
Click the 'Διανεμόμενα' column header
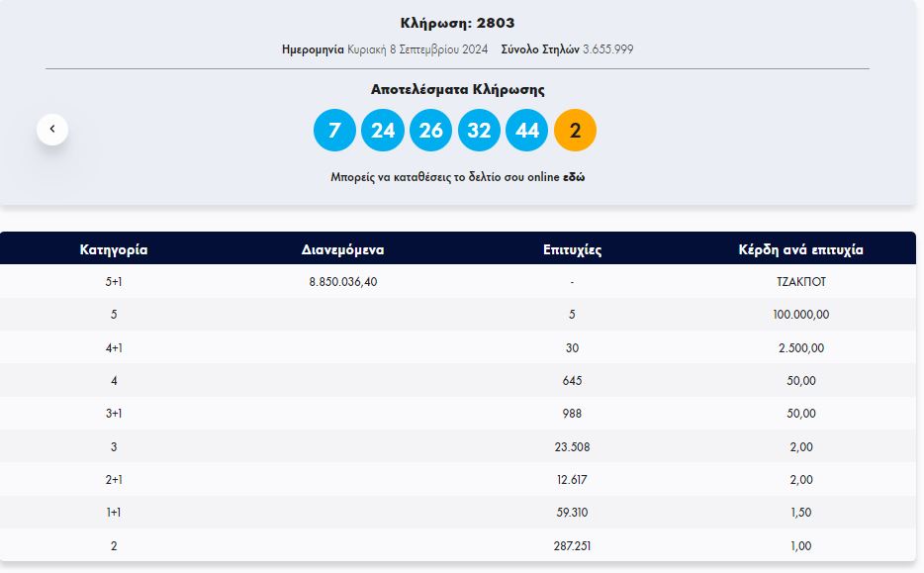[342, 249]
